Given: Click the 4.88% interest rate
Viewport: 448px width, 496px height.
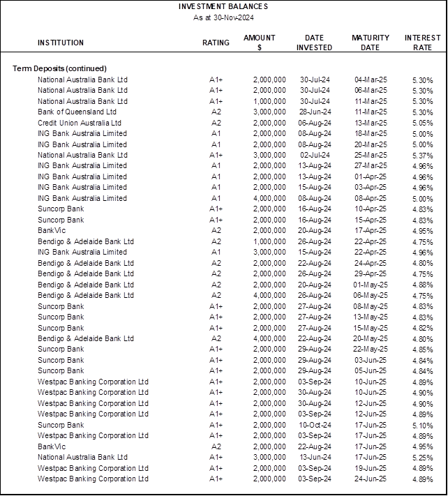Looking at the screenshot, I should 423,285.
